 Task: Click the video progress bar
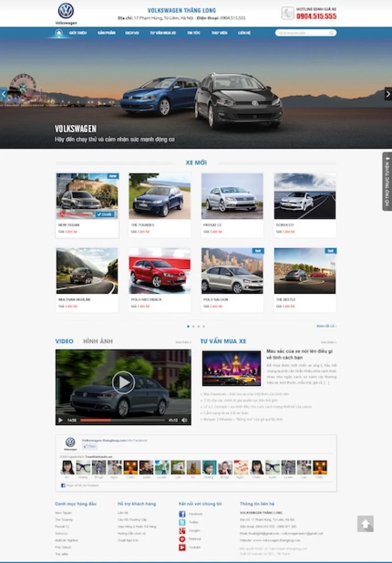tap(122, 420)
